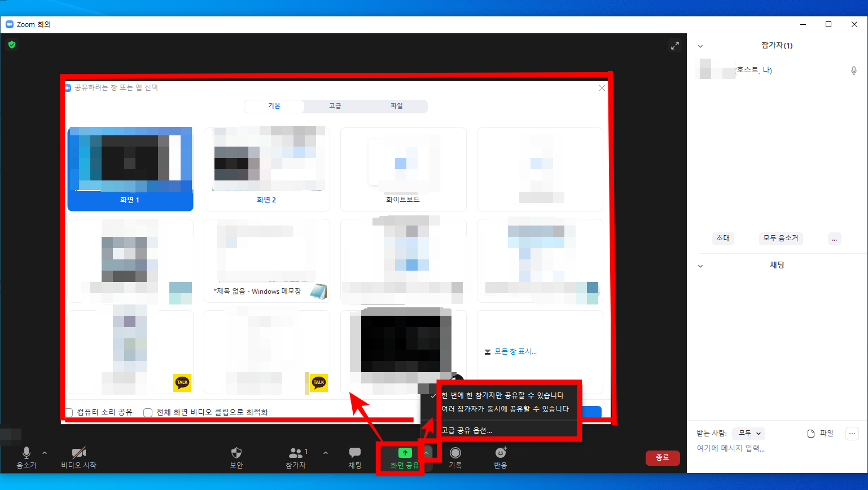
Task: Select the 화이트보드 thumbnail
Action: (403, 169)
